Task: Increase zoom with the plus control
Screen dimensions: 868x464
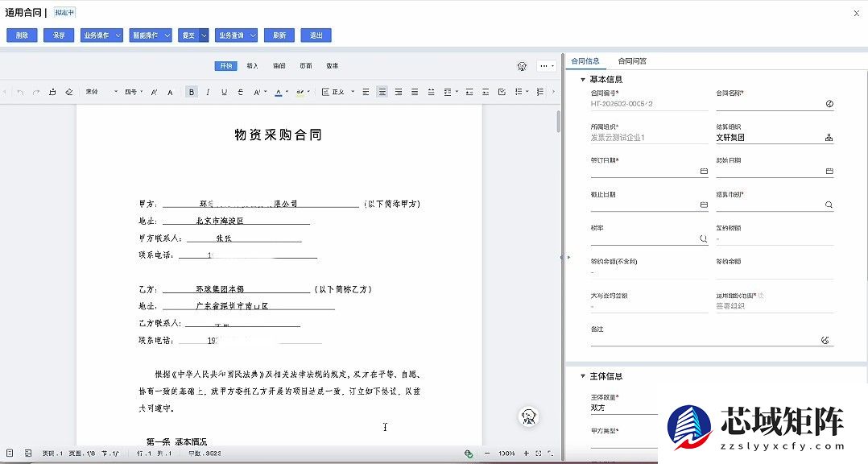Action: [x=527, y=453]
